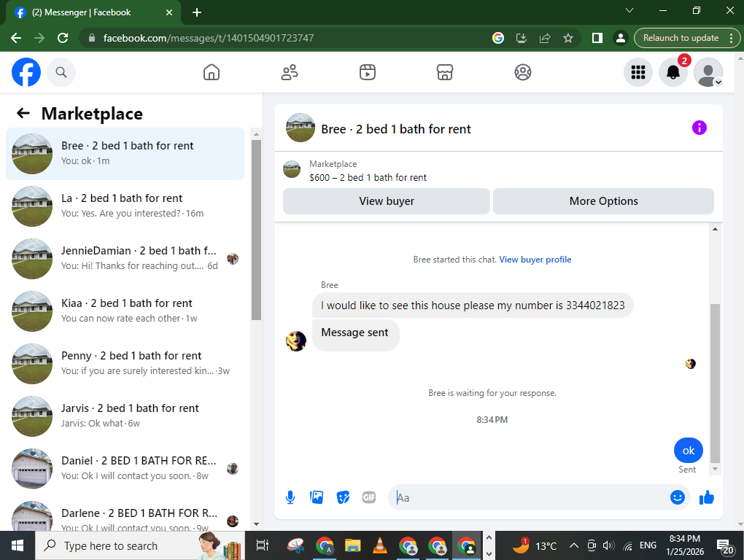Open the Reels video icon
This screenshot has width=744, height=560.
point(367,72)
